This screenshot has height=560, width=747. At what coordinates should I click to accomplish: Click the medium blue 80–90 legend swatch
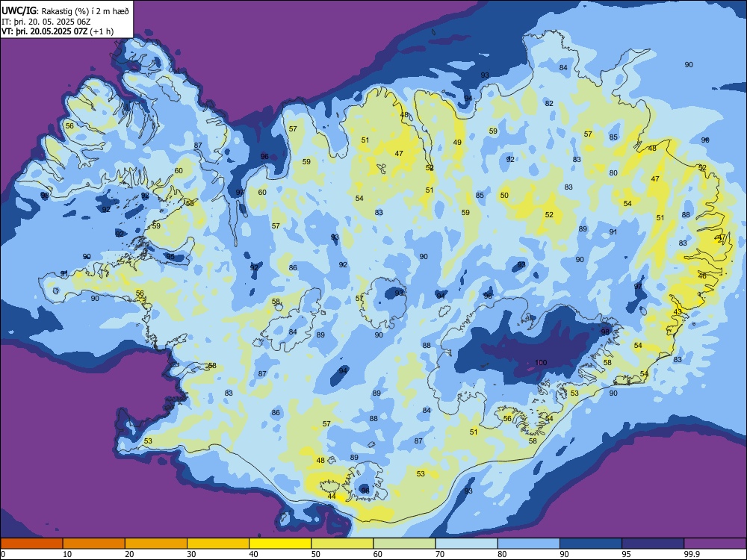click(x=529, y=544)
